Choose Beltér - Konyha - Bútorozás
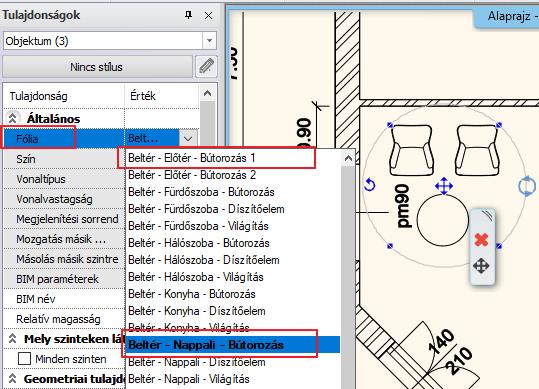 click(234, 294)
